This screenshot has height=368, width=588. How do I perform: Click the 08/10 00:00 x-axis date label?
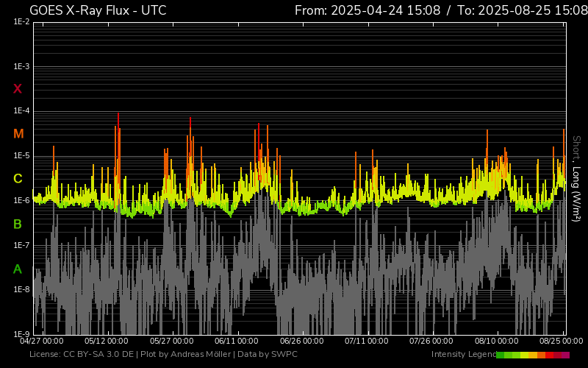tap(497, 342)
